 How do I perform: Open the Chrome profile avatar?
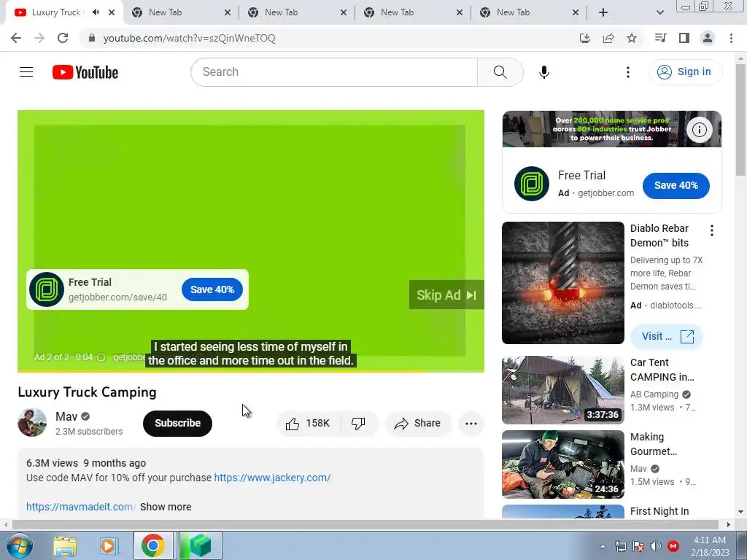708,38
